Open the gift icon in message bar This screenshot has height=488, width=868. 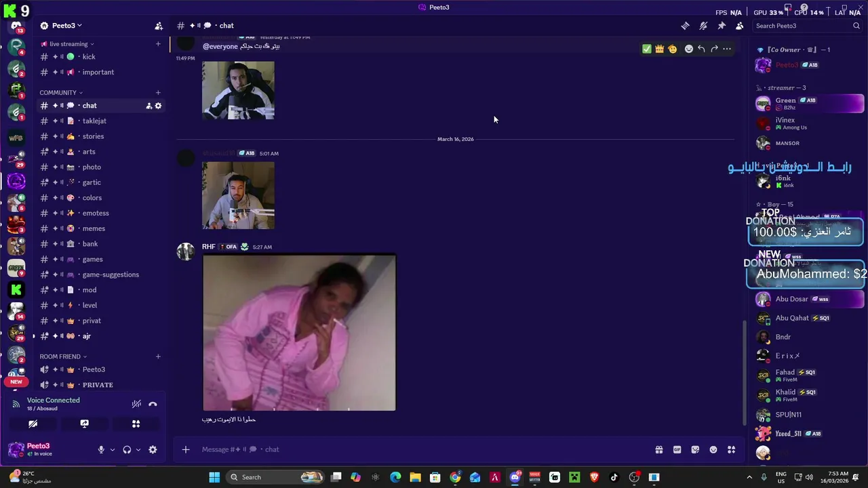point(658,449)
